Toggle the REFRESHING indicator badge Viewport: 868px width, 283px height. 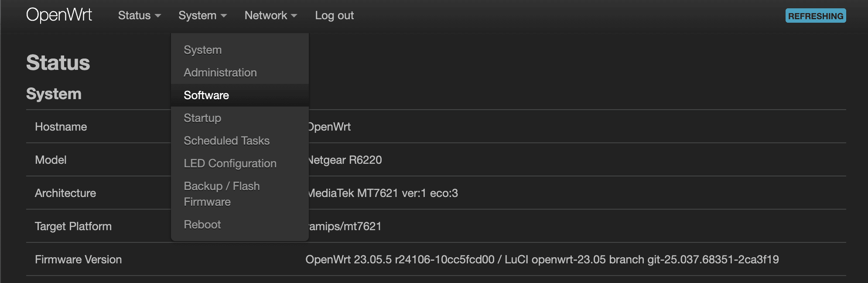(816, 16)
